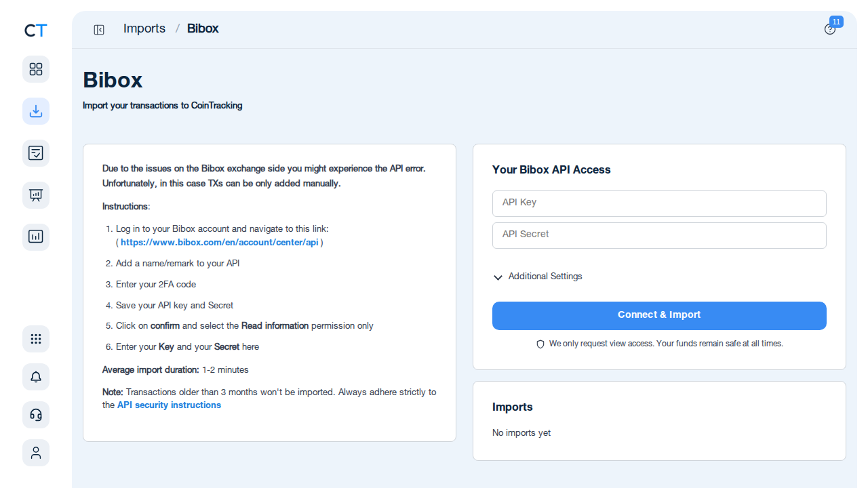Open the user account profile icon

[36, 453]
